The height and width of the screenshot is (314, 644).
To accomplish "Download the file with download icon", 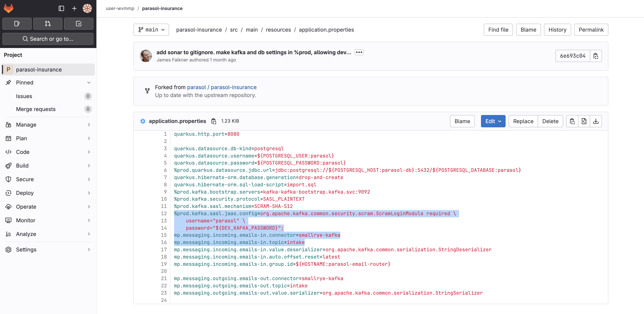I will coord(596,121).
